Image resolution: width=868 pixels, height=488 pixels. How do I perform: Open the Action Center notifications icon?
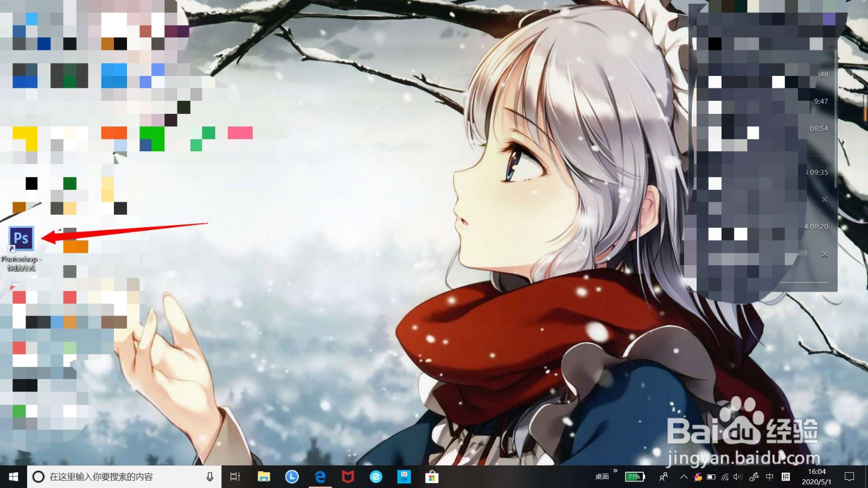(850, 477)
